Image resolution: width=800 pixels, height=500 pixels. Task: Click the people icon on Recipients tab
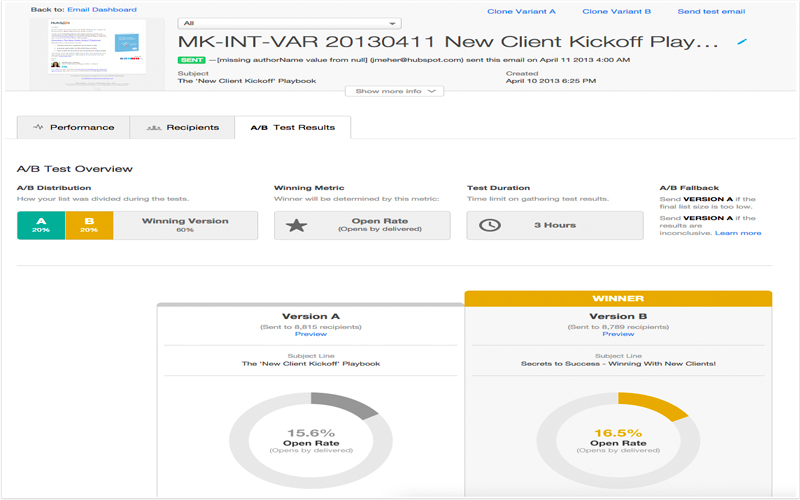click(x=153, y=128)
